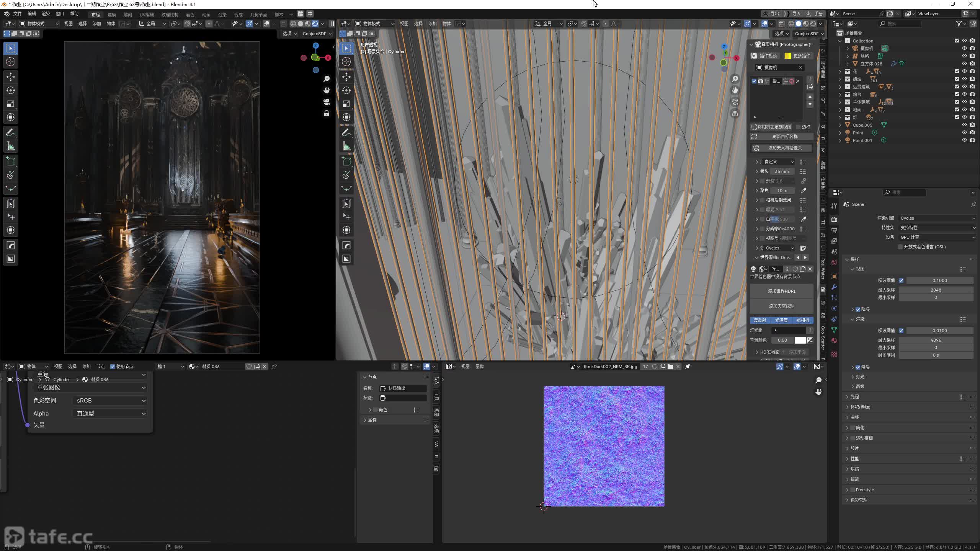980x551 pixels.
Task: Click the 添加世界HDRI button
Action: pyautogui.click(x=781, y=291)
